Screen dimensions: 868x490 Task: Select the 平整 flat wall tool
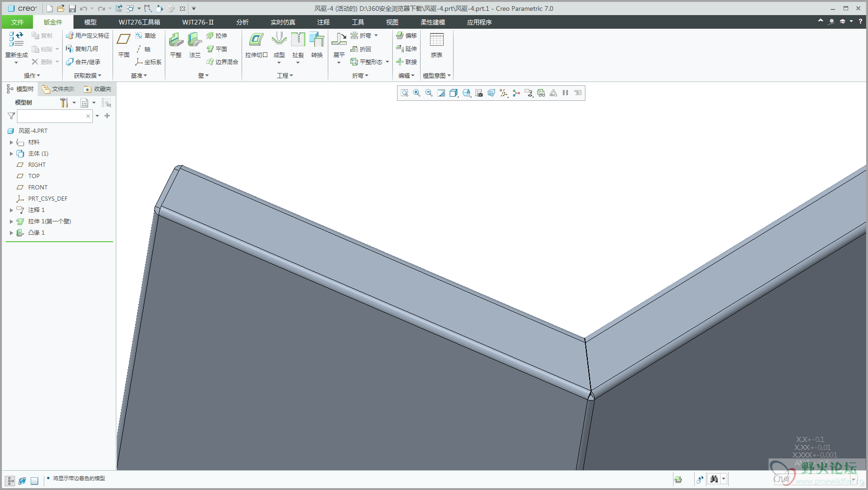[x=176, y=45]
